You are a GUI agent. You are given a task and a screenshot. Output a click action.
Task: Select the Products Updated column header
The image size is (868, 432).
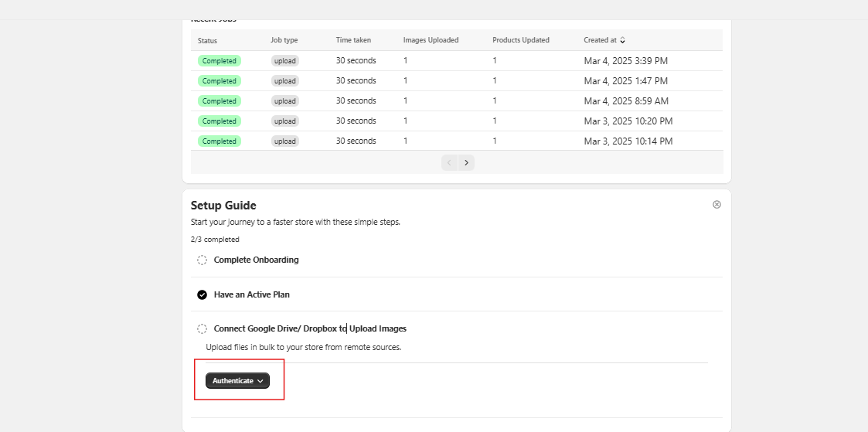[520, 40]
